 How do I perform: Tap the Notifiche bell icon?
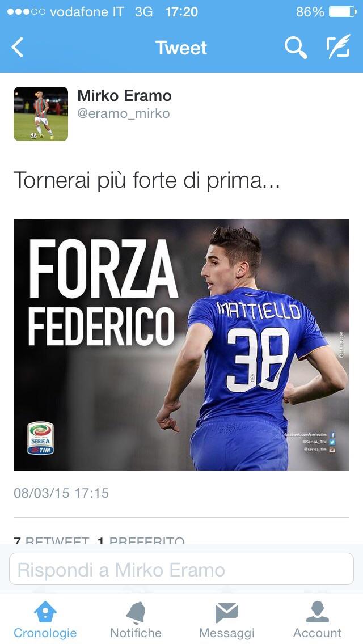(x=136, y=613)
